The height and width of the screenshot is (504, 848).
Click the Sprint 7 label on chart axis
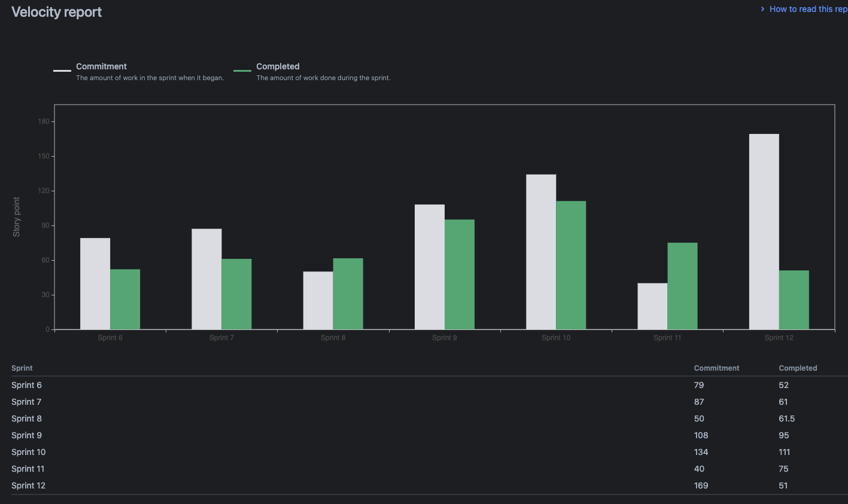(x=221, y=338)
